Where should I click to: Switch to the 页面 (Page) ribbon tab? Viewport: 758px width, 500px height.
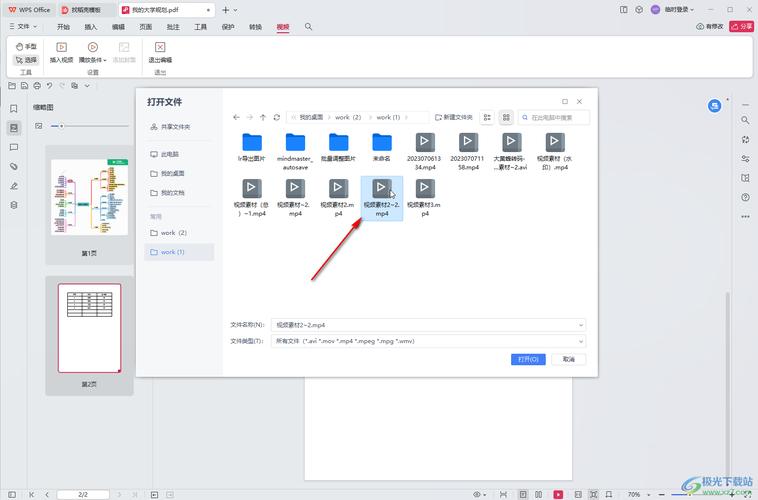(x=146, y=27)
